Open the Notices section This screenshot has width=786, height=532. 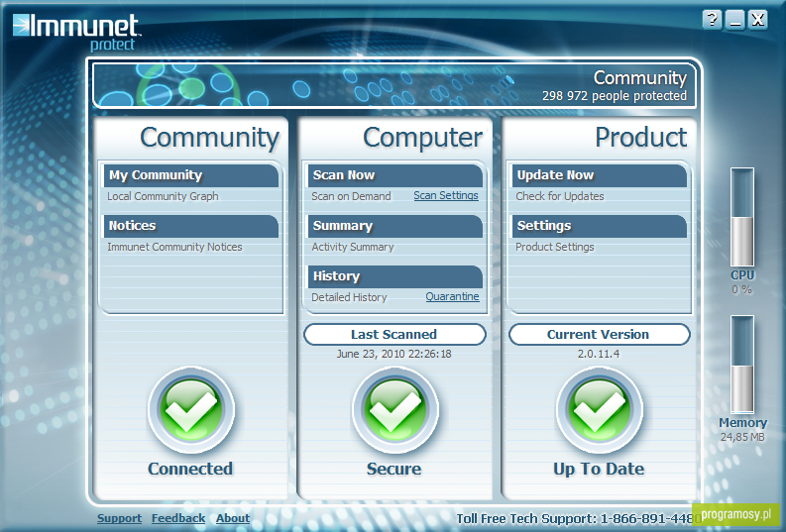click(190, 226)
